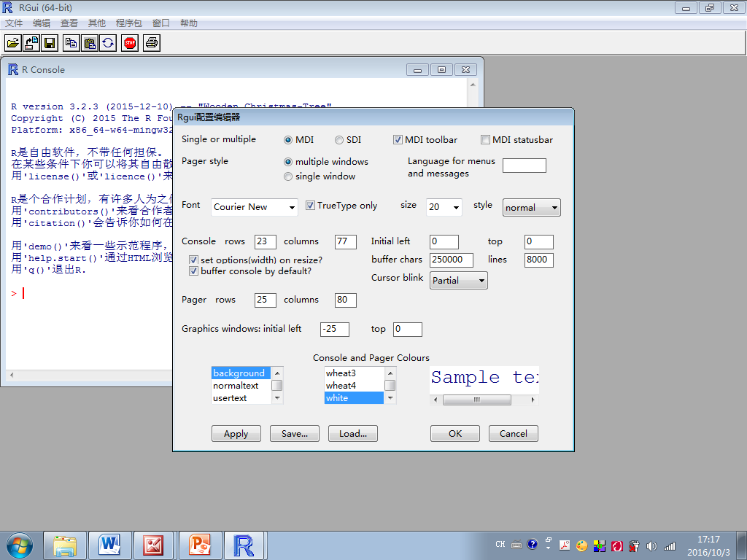747x560 pixels.
Task: Click the Cancel button
Action: 514,434
